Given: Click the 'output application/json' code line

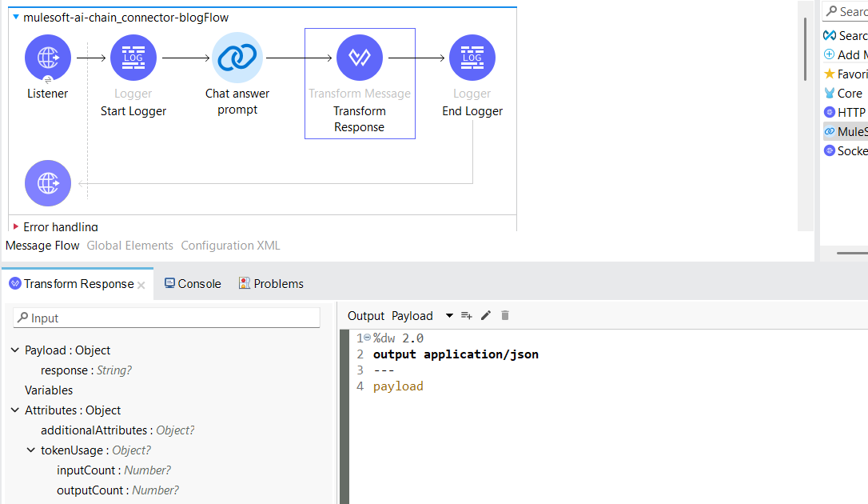Looking at the screenshot, I should [x=456, y=354].
